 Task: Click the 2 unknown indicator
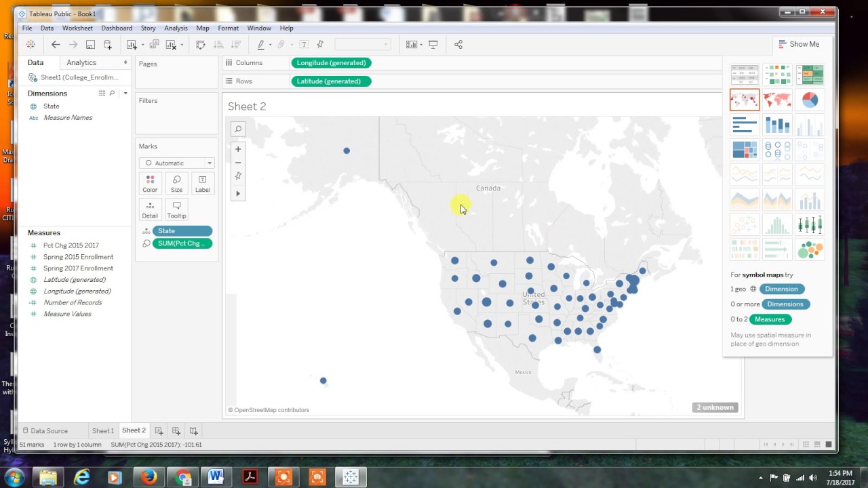click(x=715, y=407)
